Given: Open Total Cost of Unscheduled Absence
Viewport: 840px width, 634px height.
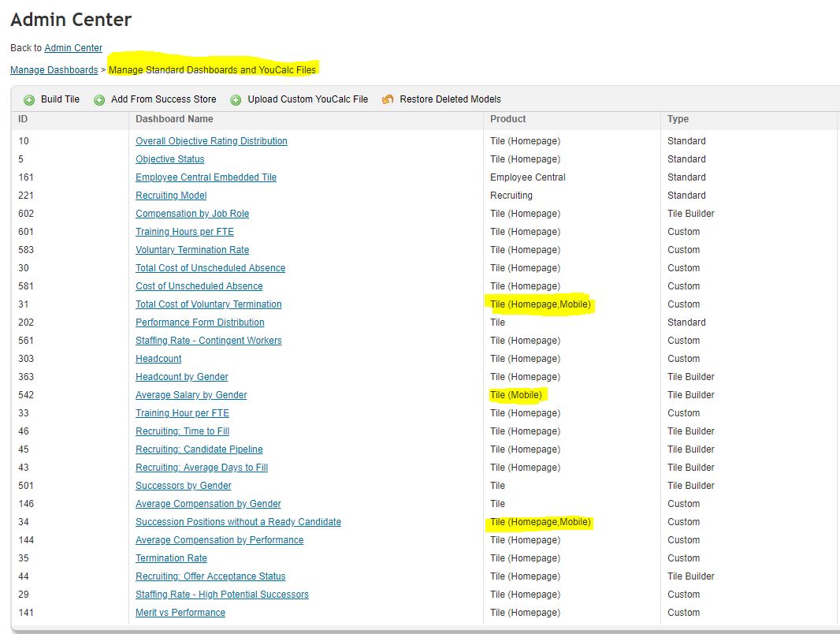Looking at the screenshot, I should 210,268.
